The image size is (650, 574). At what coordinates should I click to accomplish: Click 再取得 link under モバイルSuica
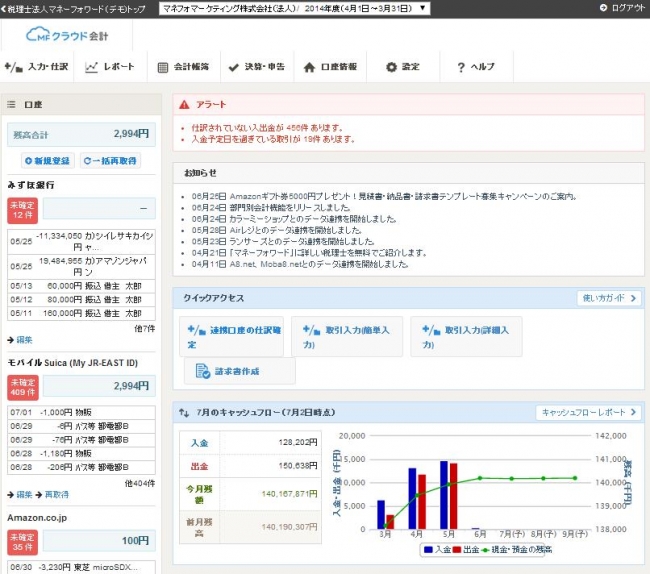[x=56, y=494]
